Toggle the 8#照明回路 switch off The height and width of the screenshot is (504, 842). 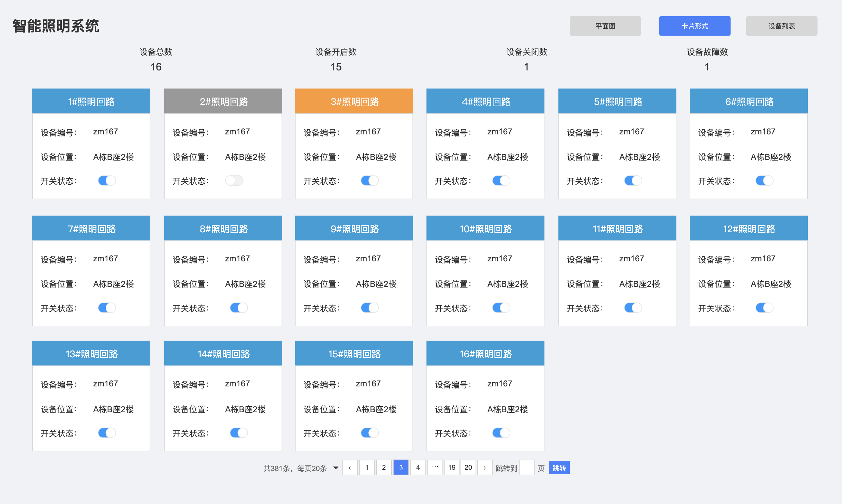click(x=239, y=308)
